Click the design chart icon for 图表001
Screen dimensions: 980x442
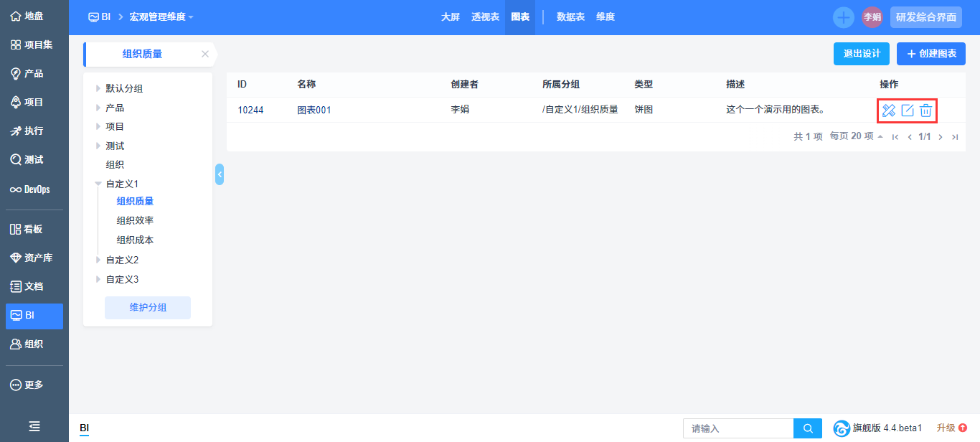pos(889,110)
